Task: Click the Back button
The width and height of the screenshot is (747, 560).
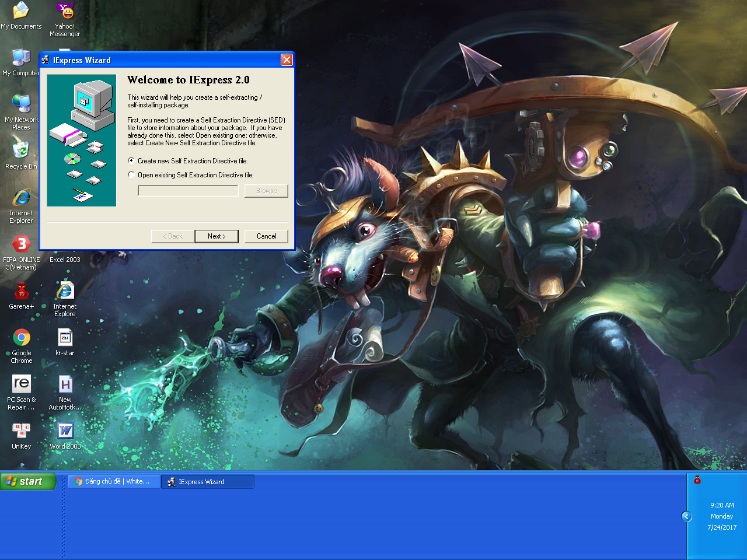Action: [173, 236]
